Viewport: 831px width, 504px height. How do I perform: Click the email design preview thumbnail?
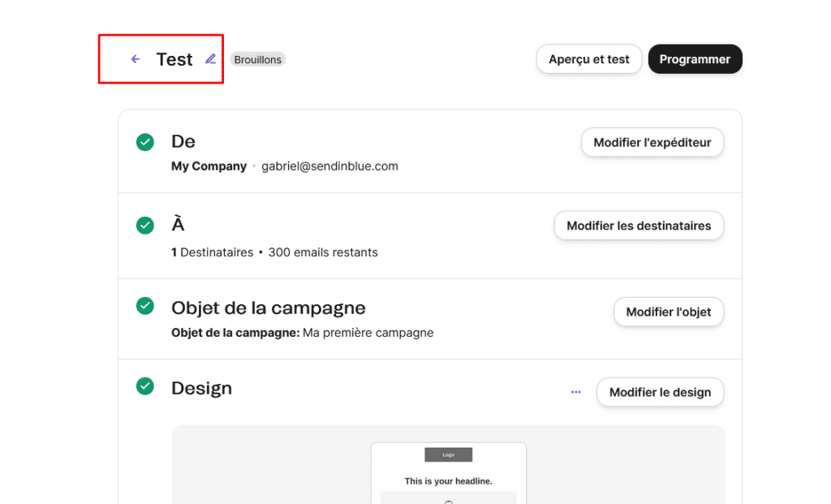click(x=448, y=472)
